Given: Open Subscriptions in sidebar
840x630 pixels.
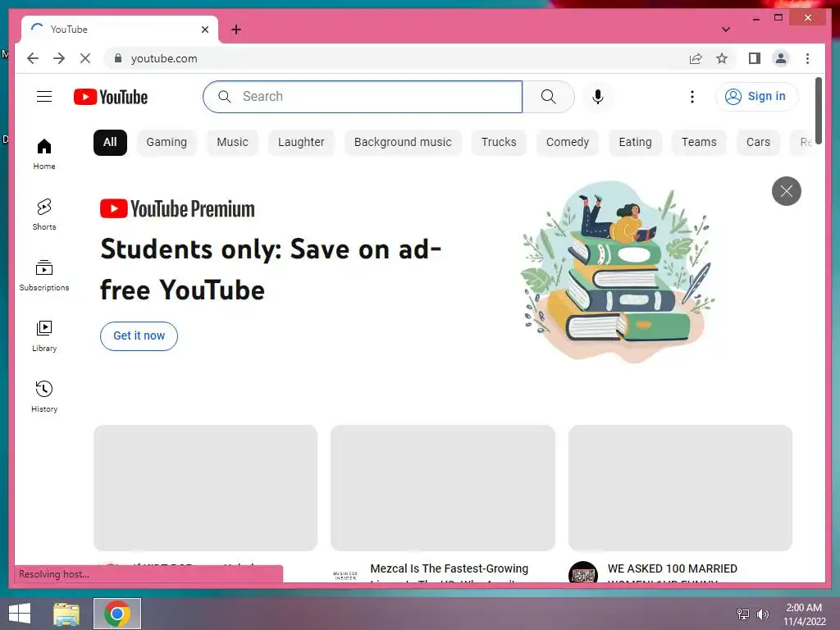Looking at the screenshot, I should (x=44, y=276).
